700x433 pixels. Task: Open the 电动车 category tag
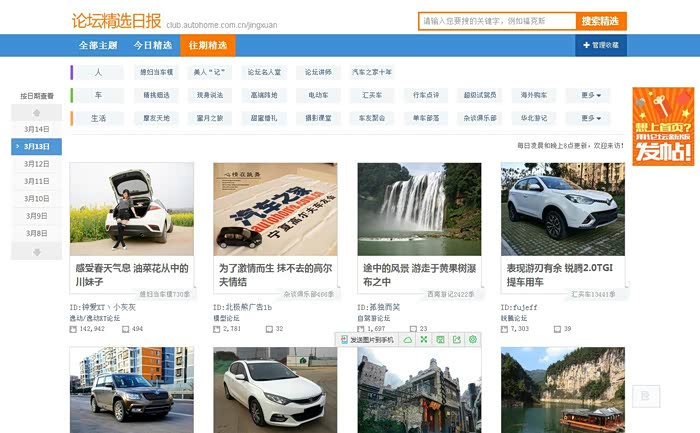click(x=318, y=95)
